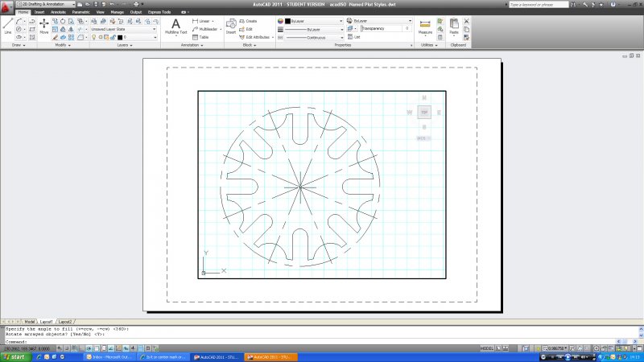Click the ByLayer object color swatch
The width and height of the screenshot is (644, 362).
coord(287,20)
